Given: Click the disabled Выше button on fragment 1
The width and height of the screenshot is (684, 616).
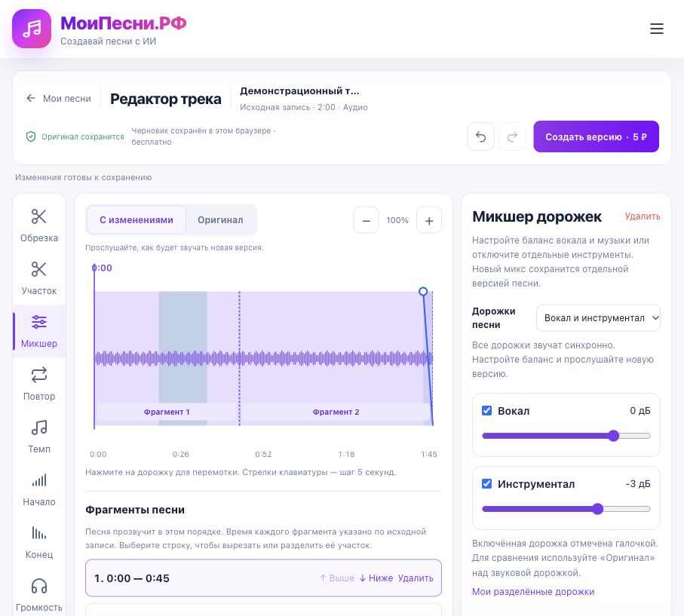Looking at the screenshot, I should [337, 578].
